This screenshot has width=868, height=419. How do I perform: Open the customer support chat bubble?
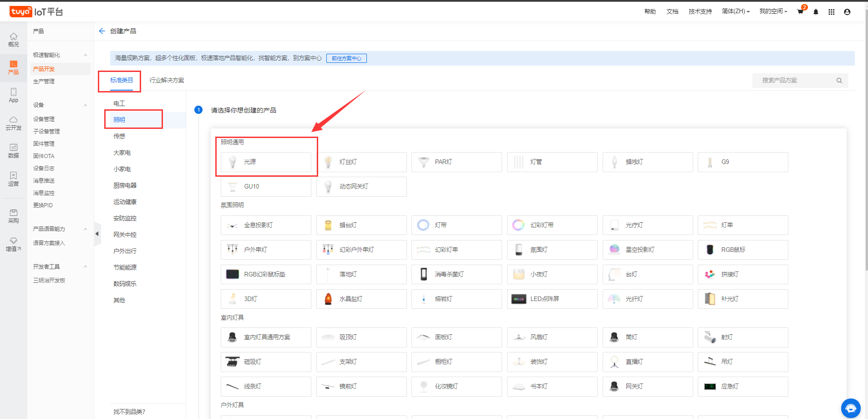pos(850,408)
